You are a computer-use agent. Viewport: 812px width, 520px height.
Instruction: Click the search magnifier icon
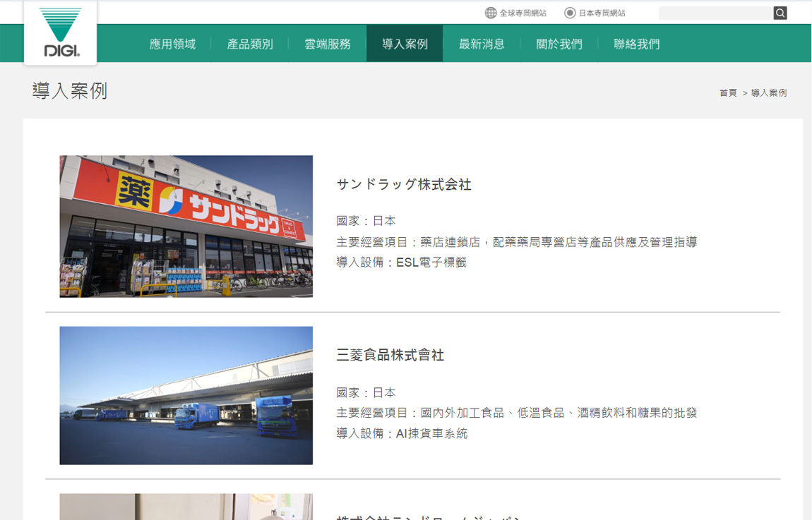780,13
